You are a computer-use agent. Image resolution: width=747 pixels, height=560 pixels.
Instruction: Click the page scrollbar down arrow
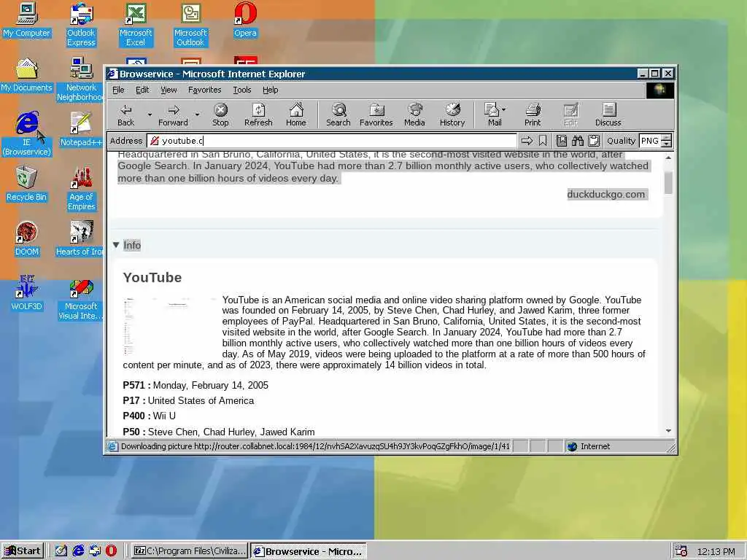[668, 430]
